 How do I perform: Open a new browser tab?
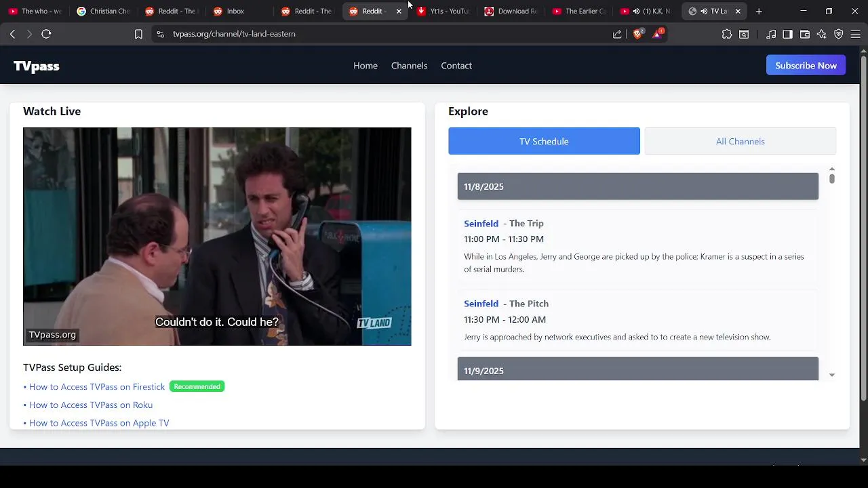759,11
